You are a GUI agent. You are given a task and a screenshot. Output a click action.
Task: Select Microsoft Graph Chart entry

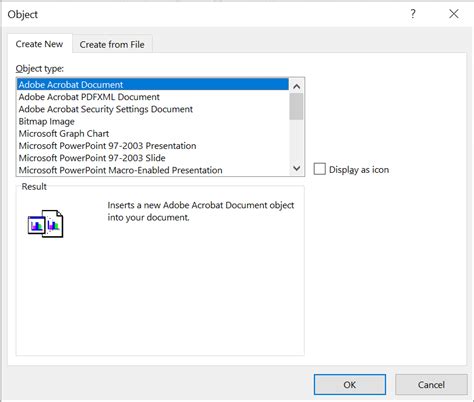[153, 134]
